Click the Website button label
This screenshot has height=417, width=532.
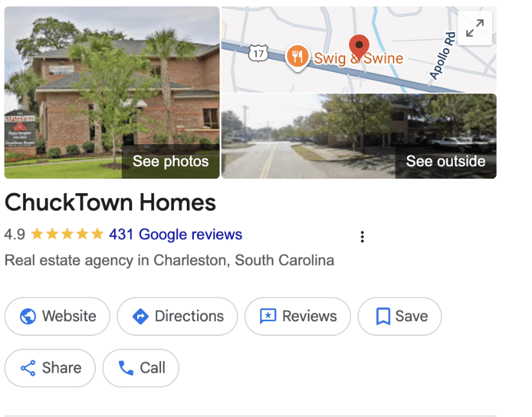point(69,317)
